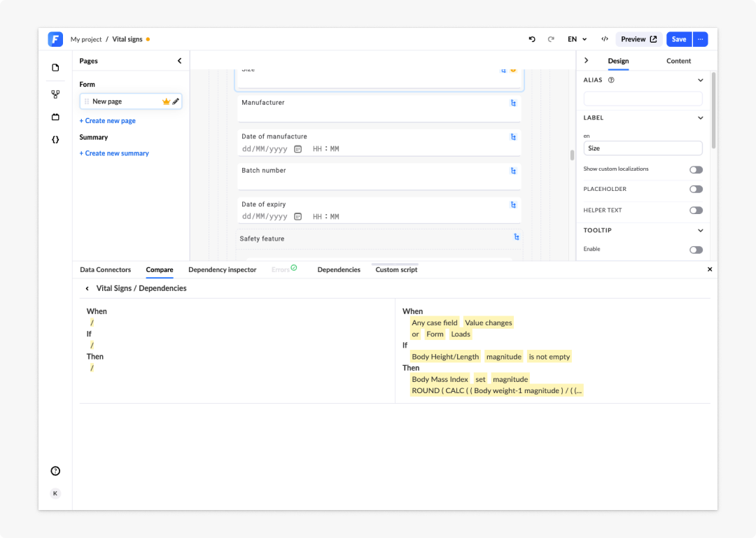Collapse the Tooltip section
Image resolution: width=756 pixels, height=538 pixels.
[x=700, y=230]
